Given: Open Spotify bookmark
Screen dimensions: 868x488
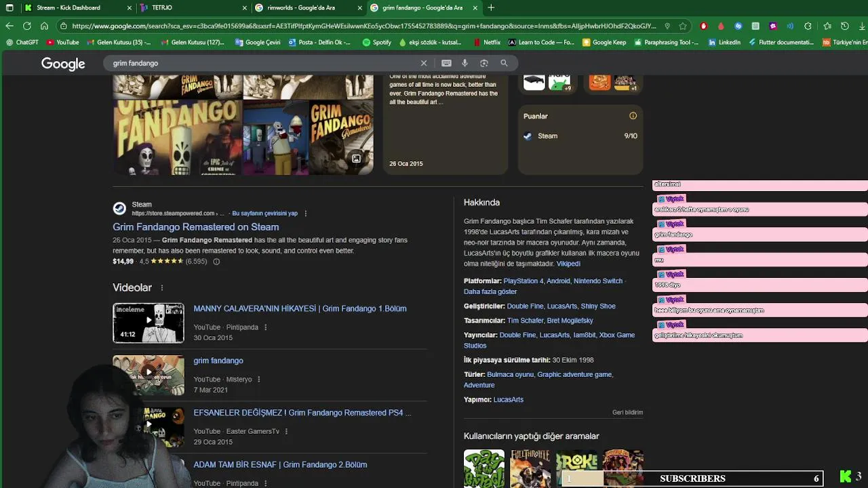Looking at the screenshot, I should [377, 42].
